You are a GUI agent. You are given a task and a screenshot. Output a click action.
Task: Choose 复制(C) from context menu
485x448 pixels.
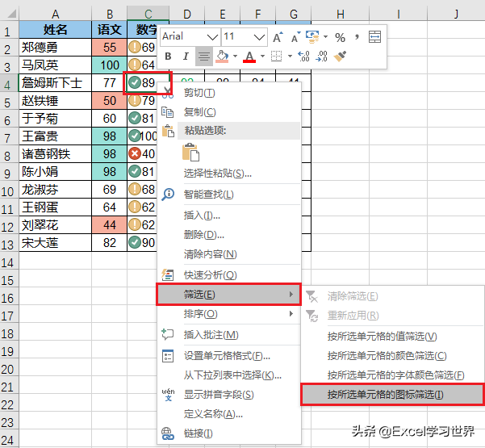point(229,111)
